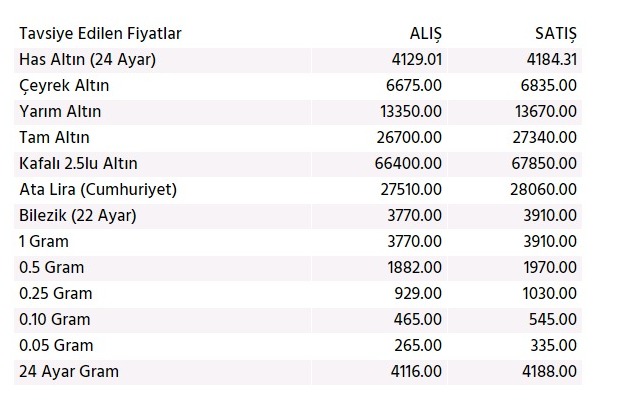This screenshot has height=411, width=626.
Task: Select 0.5 Gram buy price 1882.00
Action: point(414,268)
